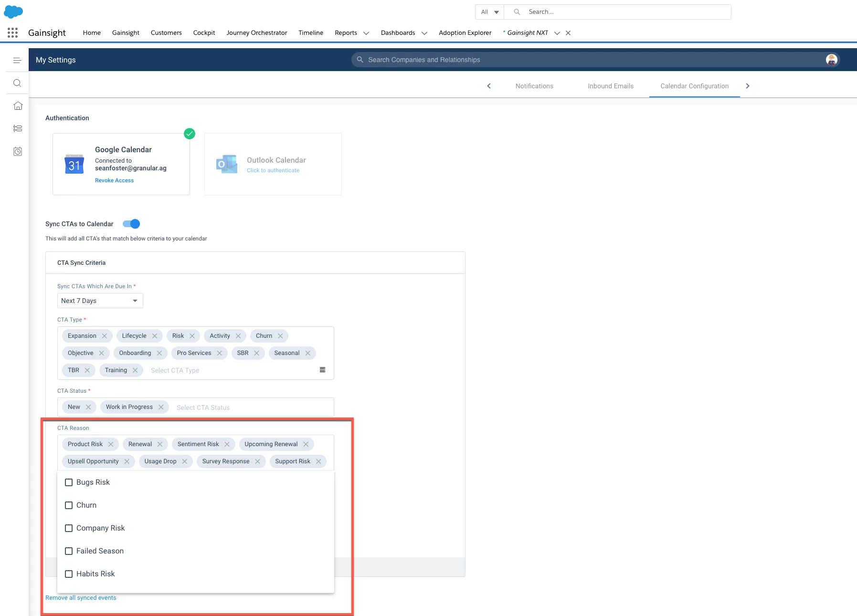The height and width of the screenshot is (616, 857).
Task: Open Journey Orchestrator nav item
Action: tap(257, 32)
